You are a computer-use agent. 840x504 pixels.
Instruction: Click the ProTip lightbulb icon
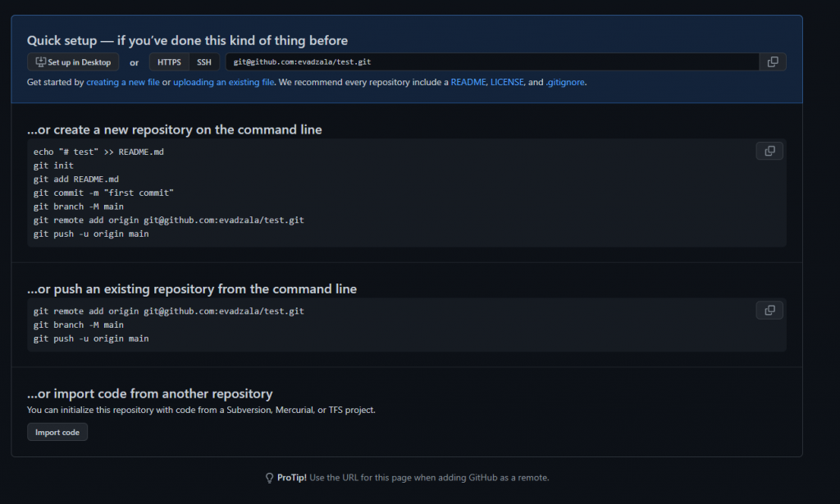(x=269, y=478)
